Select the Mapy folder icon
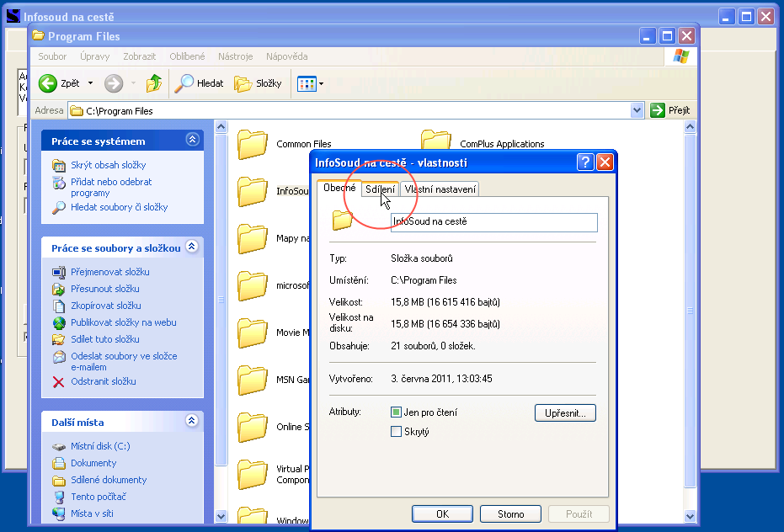The height and width of the screenshot is (532, 784). coord(253,238)
